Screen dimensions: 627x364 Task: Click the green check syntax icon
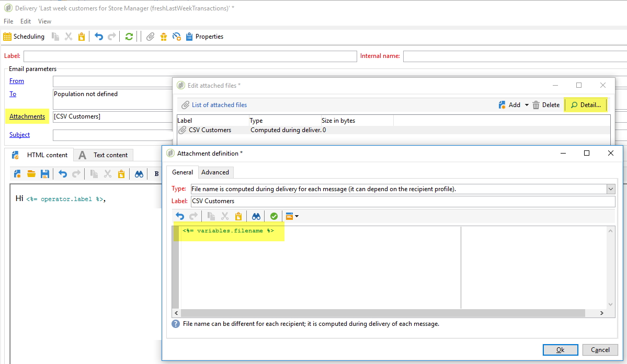point(273,216)
